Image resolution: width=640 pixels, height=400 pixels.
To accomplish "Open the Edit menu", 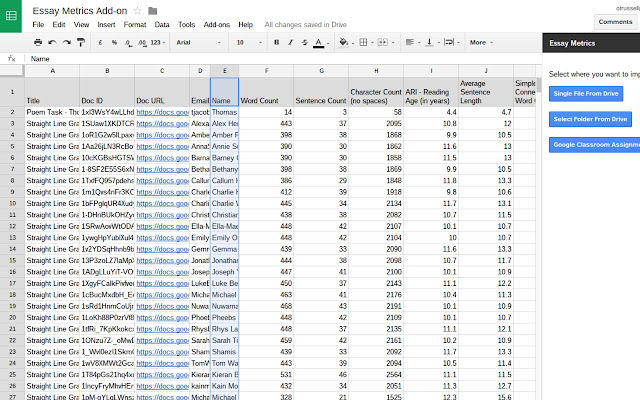I will (x=59, y=24).
